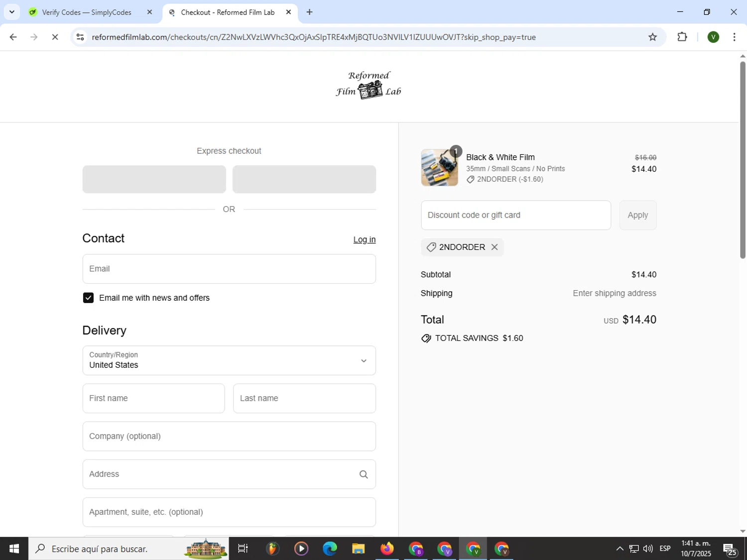747x560 pixels.
Task: Click the Log in link
Action: [x=365, y=239]
